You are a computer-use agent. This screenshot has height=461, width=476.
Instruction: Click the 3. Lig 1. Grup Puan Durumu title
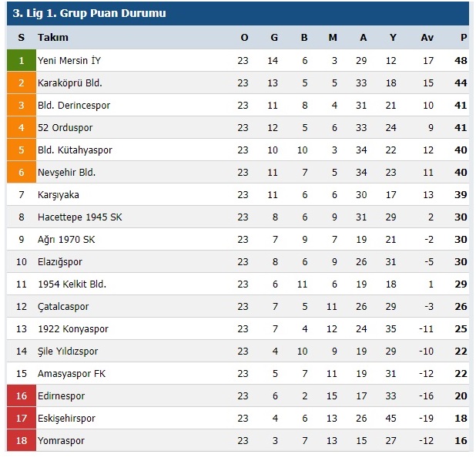click(x=89, y=13)
